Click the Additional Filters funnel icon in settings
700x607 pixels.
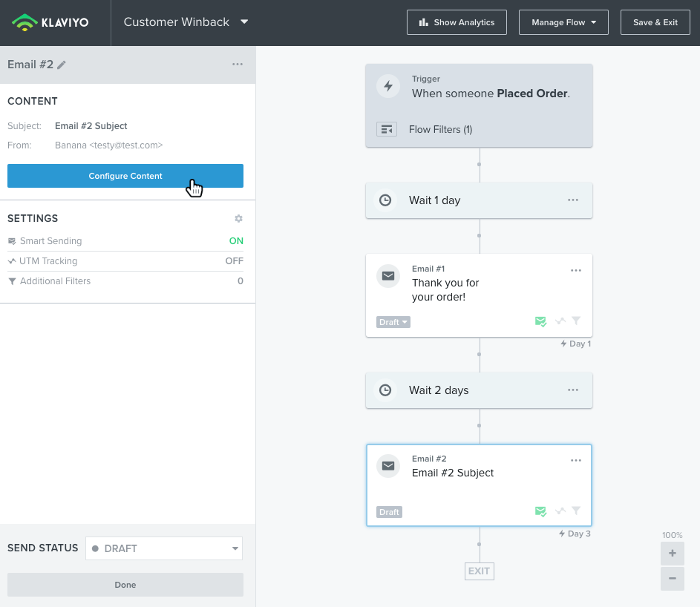[12, 281]
